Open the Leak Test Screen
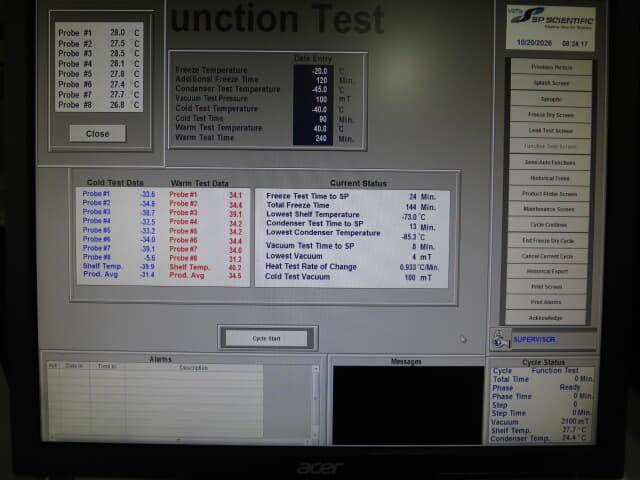Image resolution: width=640 pixels, height=480 pixels. 551,130
